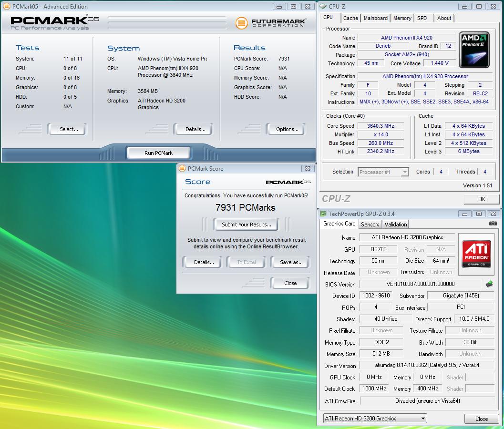The width and height of the screenshot is (504, 429).
Task: Click the CPU-Z title bar icon
Action: click(x=323, y=6)
